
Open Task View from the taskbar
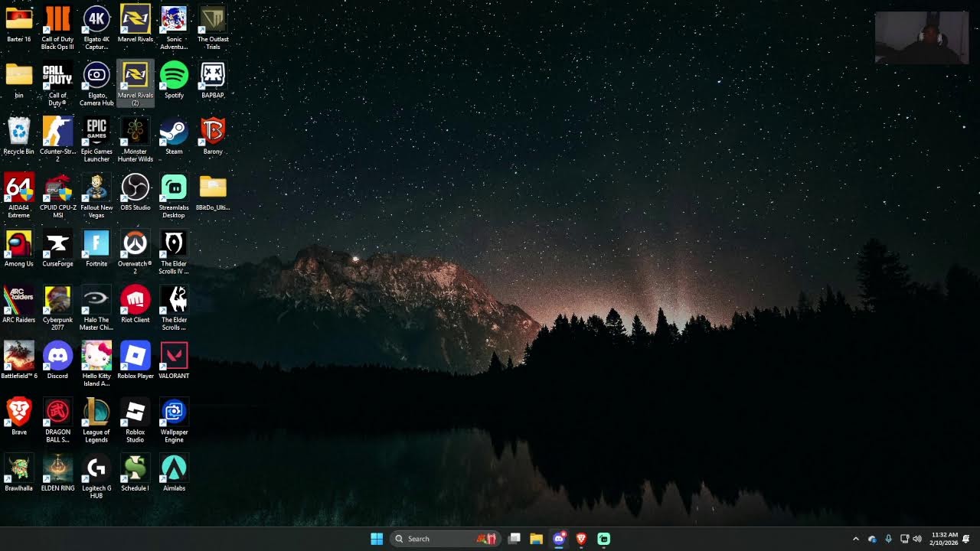[514, 539]
